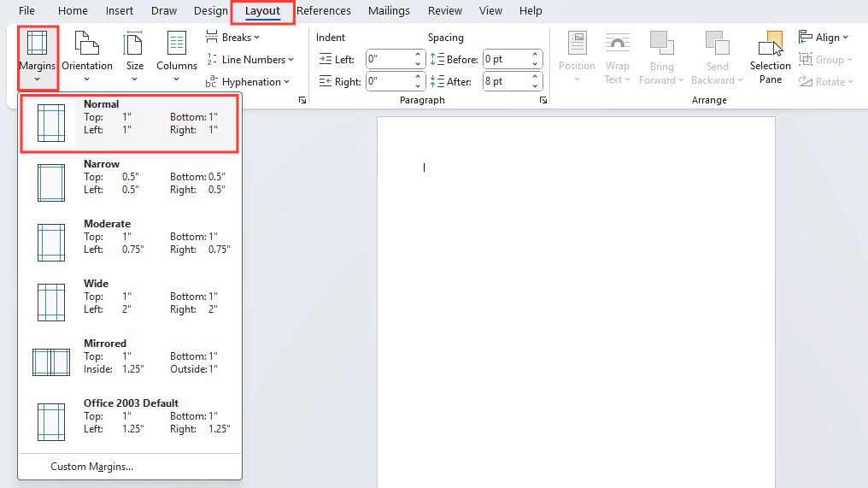Choose the Normal margins preset
868x488 pixels.
(130, 123)
